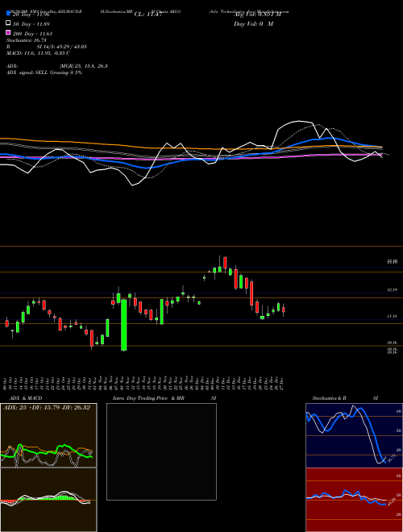Screen dimensions: 403x532
Task: Click the ADX (MGR) 25, 15.8, 26.3 values
Action: [84, 66]
